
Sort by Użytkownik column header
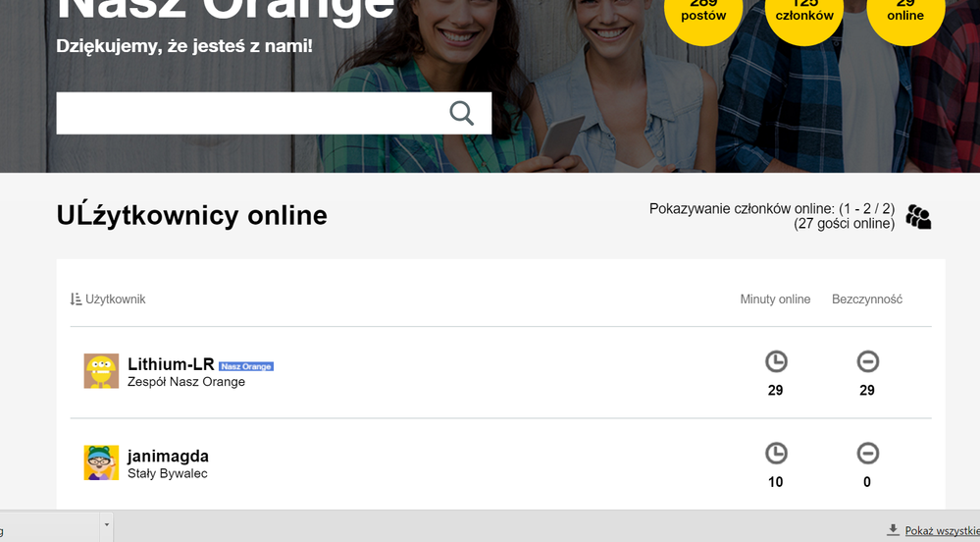coord(115,299)
